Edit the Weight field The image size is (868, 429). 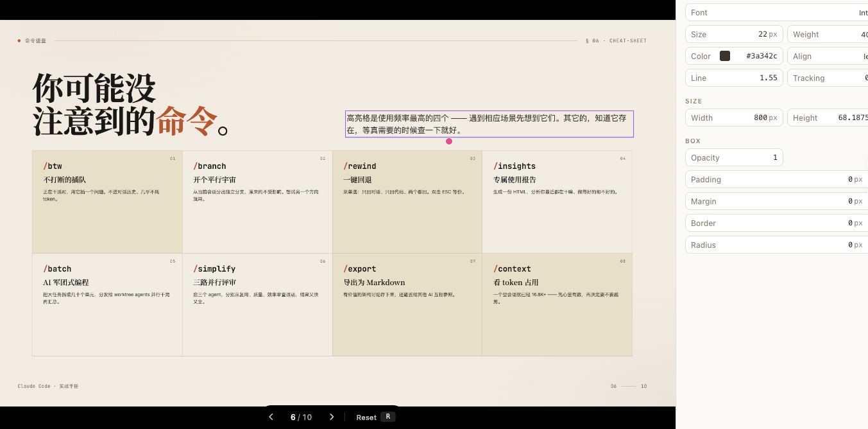tap(828, 34)
